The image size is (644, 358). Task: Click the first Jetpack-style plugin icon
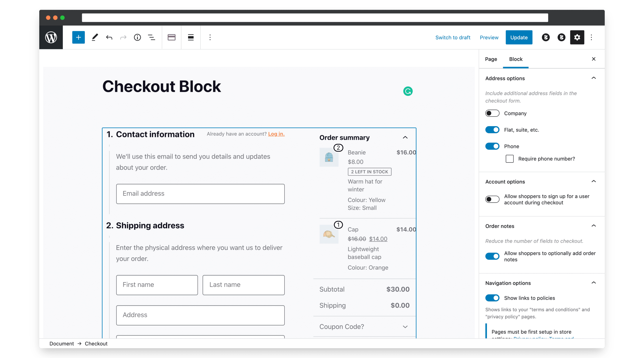click(x=546, y=37)
